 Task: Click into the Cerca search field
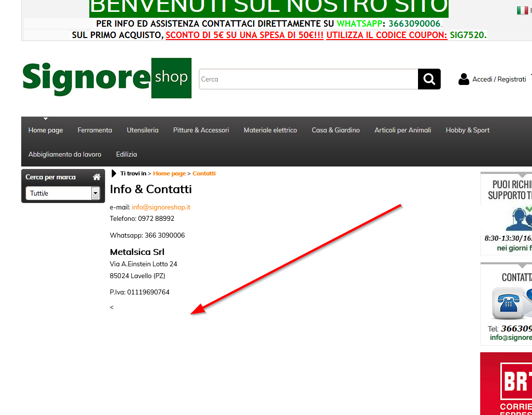click(308, 79)
